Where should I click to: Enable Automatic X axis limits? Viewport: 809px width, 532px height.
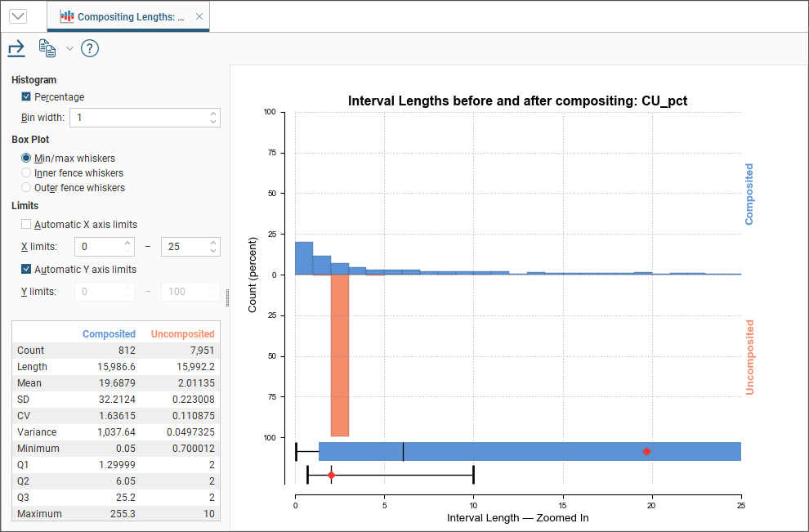[x=26, y=224]
